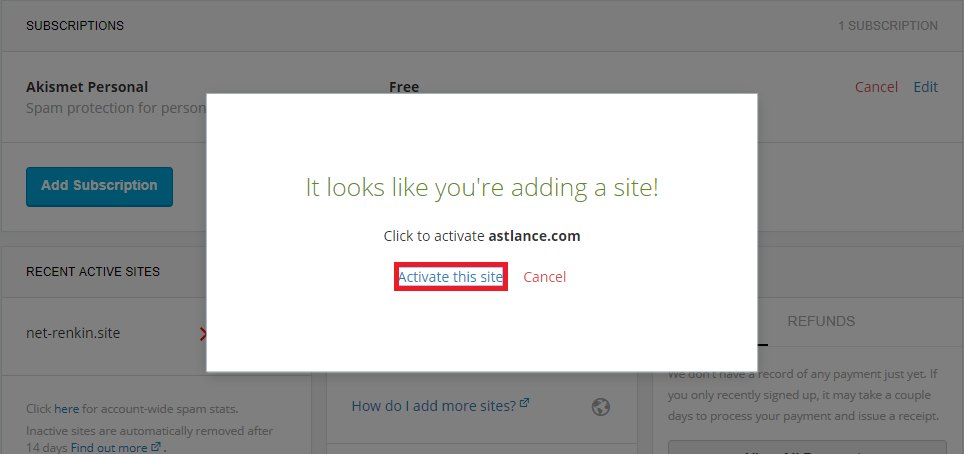Viewport: 964px width, 454px height.
Task: Click the globe icon beside add sites
Action: tap(600, 406)
